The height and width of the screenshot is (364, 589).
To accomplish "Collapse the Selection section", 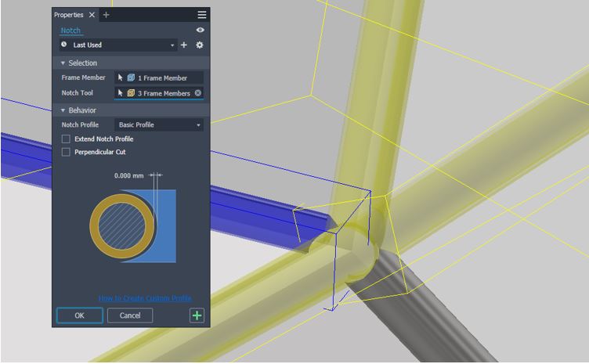I will pyautogui.click(x=63, y=63).
